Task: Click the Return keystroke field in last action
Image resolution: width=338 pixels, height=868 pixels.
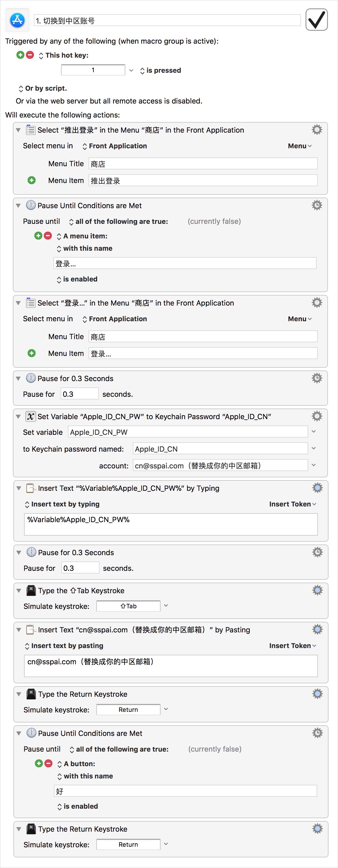Action: pos(128,844)
